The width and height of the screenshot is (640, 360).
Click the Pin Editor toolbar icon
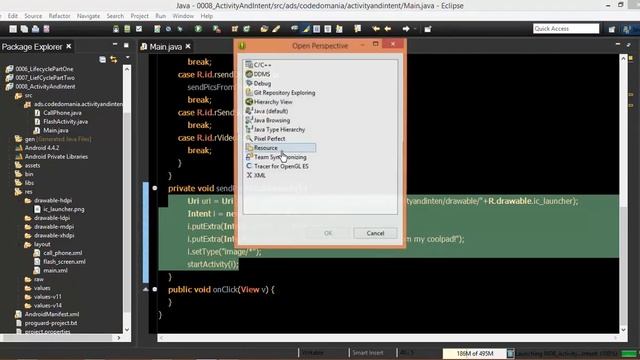click(428, 29)
